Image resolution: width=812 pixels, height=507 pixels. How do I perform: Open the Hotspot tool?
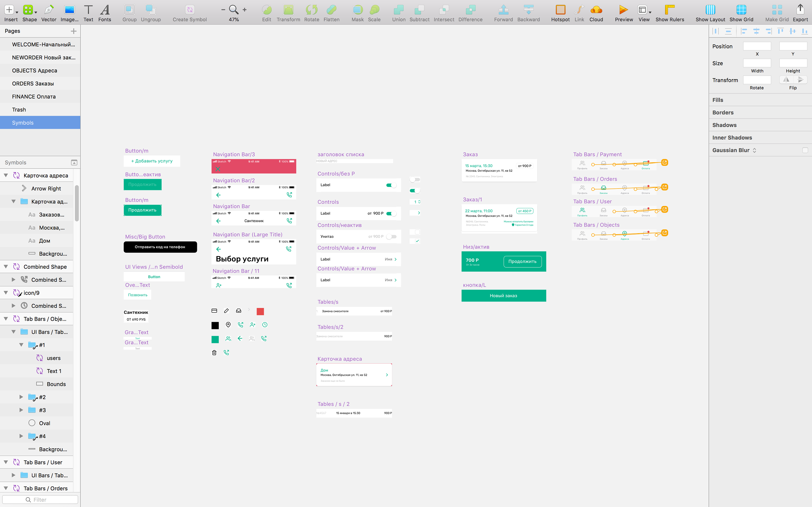tap(560, 10)
